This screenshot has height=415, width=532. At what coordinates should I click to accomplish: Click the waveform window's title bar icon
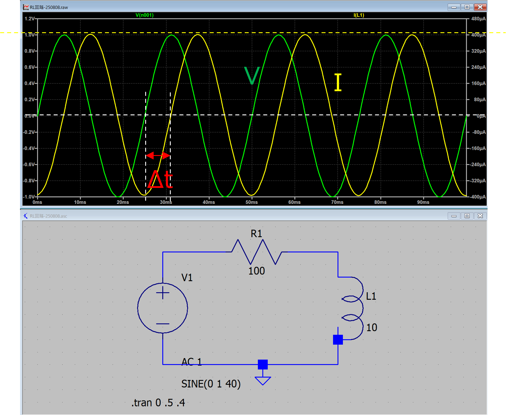[x=26, y=7]
